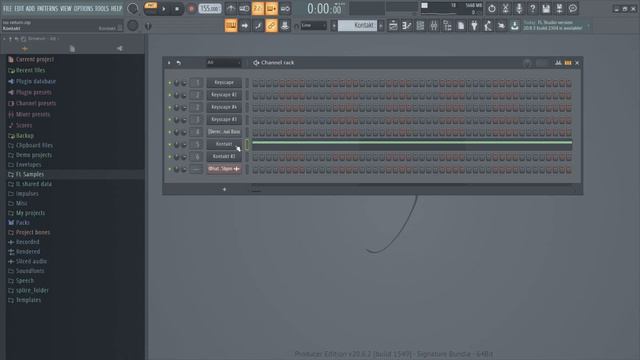640x360 pixels.
Task: Click the Keyscape channel button
Action: (x=224, y=83)
